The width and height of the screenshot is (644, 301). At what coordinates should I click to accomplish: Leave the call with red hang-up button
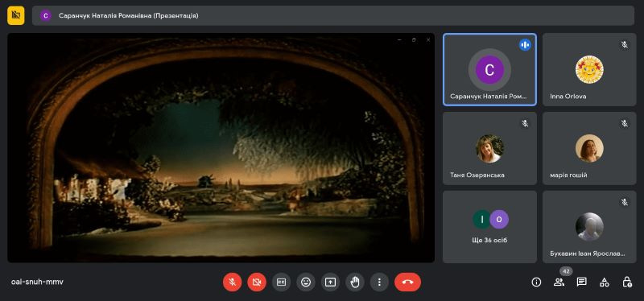[407, 282]
